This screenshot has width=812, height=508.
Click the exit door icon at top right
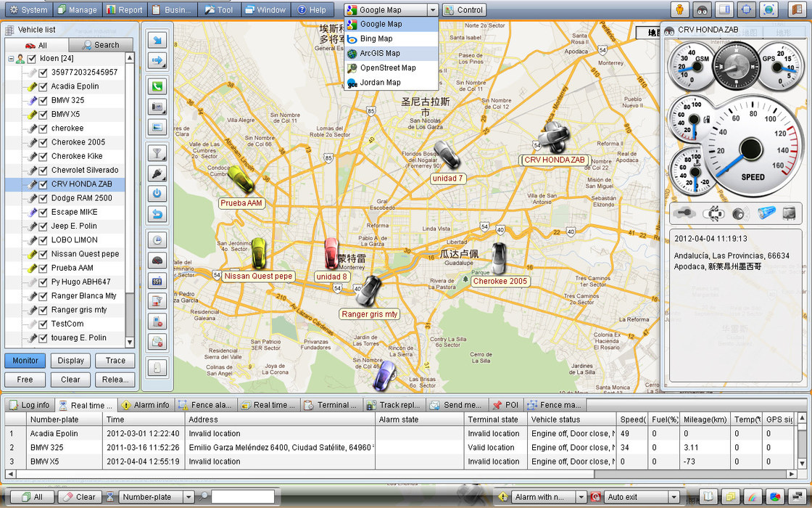(x=795, y=10)
